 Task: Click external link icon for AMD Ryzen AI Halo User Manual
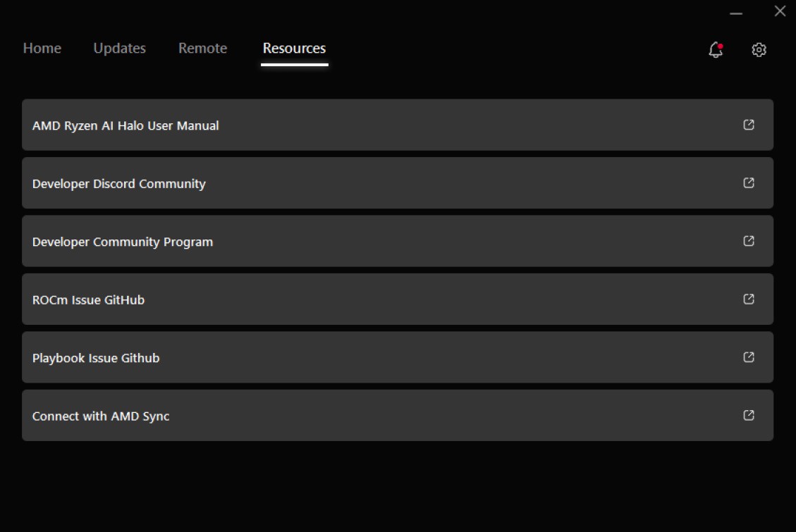coord(749,125)
